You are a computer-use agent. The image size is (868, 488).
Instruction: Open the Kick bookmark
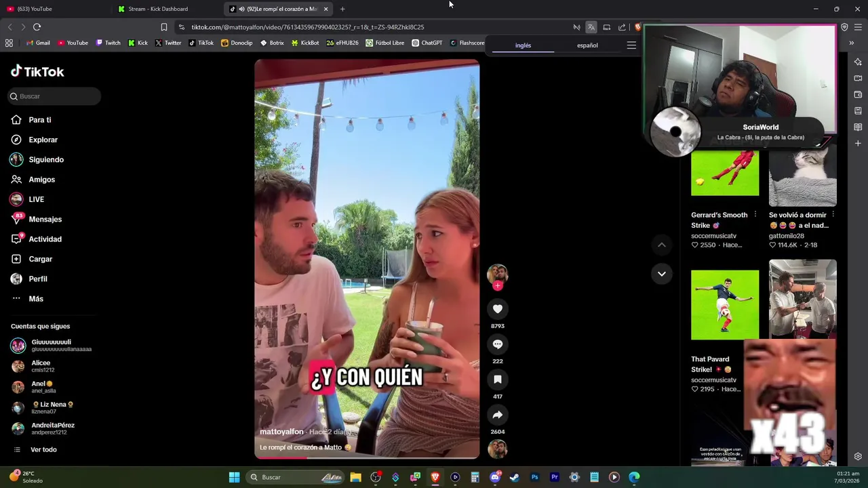coord(138,43)
